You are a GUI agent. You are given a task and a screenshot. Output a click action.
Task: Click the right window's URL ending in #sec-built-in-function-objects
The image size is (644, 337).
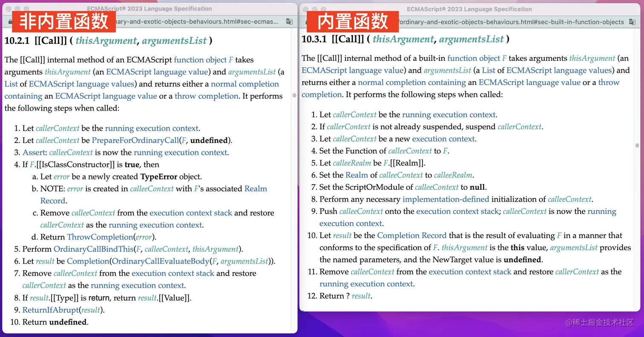[x=511, y=22]
